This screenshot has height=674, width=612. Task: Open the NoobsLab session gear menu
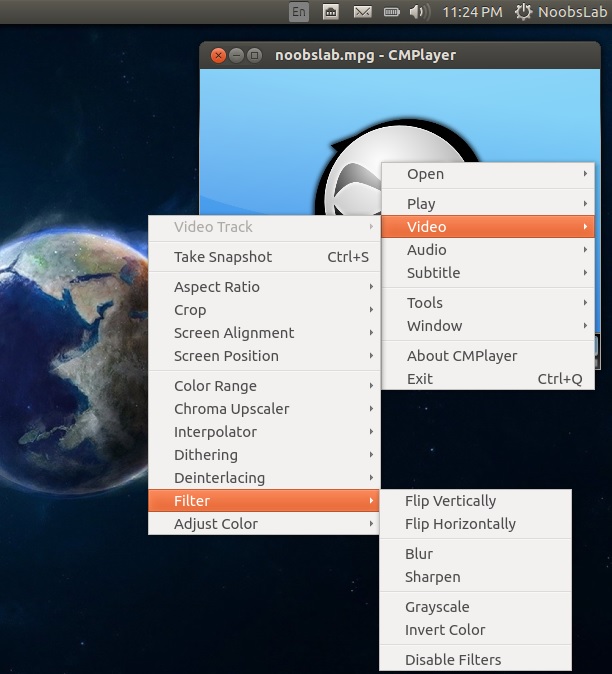tap(561, 12)
